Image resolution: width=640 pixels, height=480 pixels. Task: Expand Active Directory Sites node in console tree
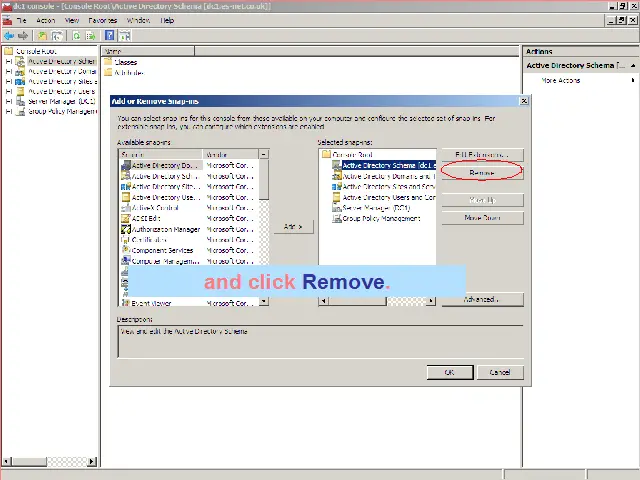click(9, 82)
